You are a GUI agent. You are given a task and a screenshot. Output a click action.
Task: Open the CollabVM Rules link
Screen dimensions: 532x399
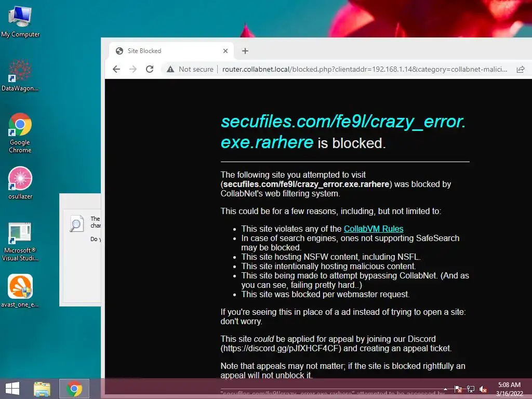click(x=374, y=229)
